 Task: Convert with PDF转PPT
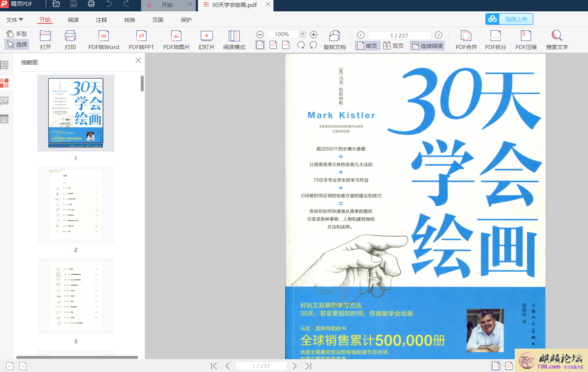point(142,40)
